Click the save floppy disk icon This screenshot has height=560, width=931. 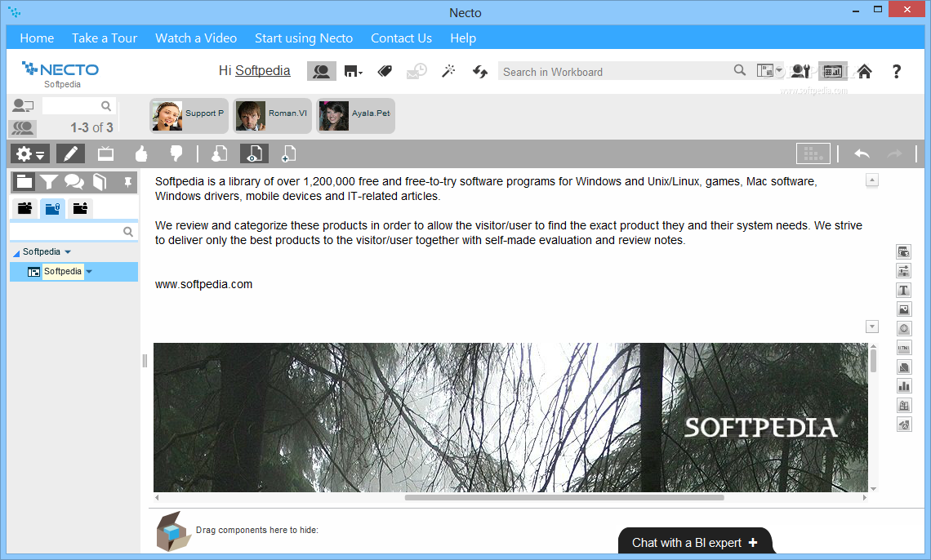(353, 71)
